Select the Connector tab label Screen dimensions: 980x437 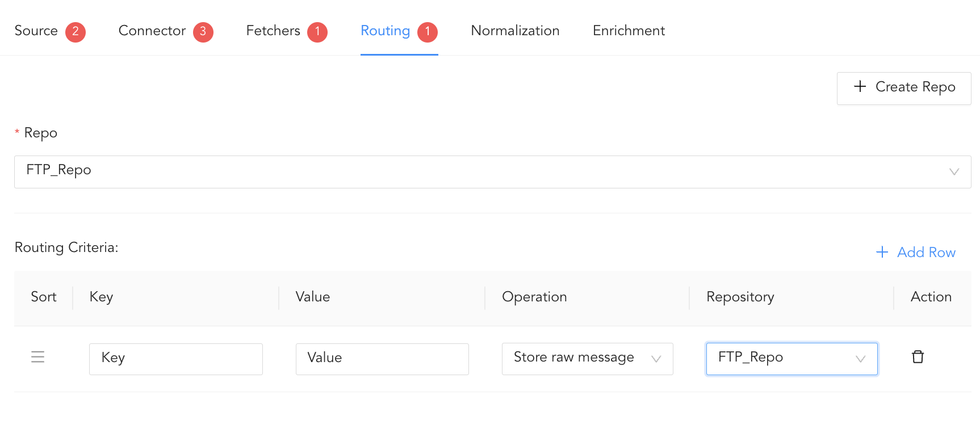pos(152,31)
